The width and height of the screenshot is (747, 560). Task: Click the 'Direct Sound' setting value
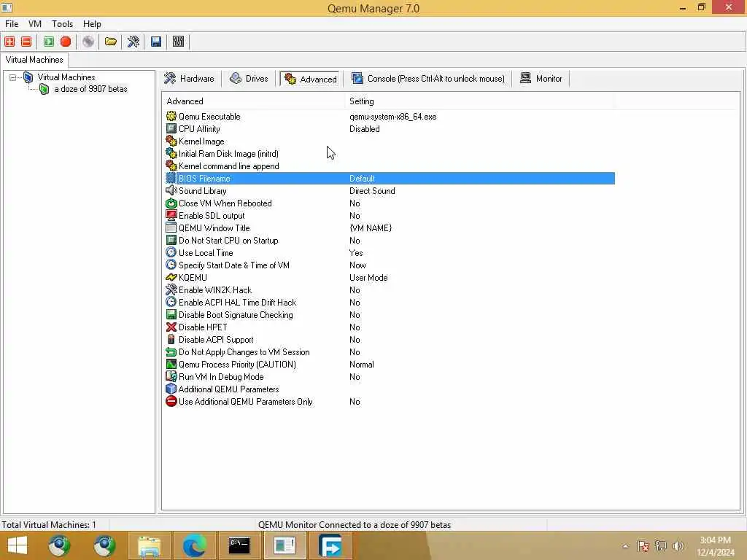coord(372,191)
